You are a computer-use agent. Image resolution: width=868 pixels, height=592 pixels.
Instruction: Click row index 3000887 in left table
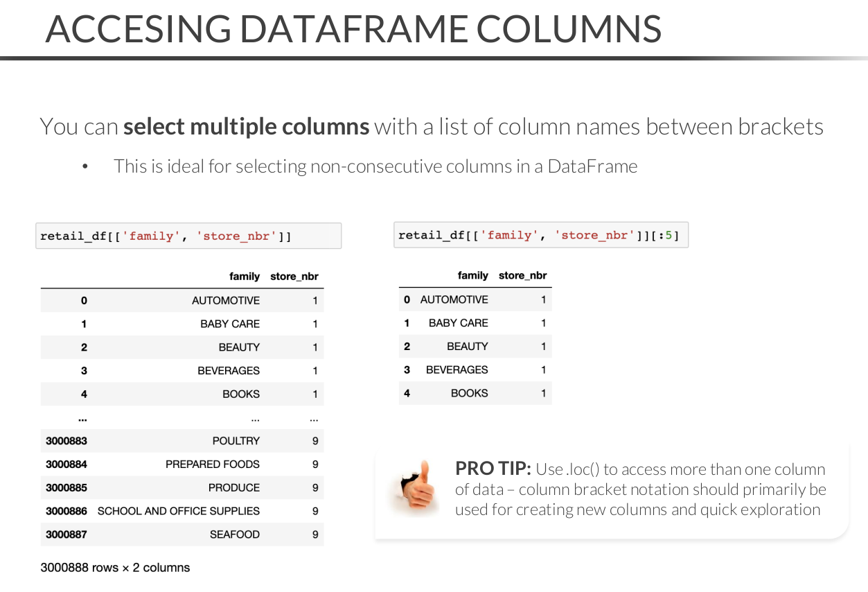[x=67, y=534]
